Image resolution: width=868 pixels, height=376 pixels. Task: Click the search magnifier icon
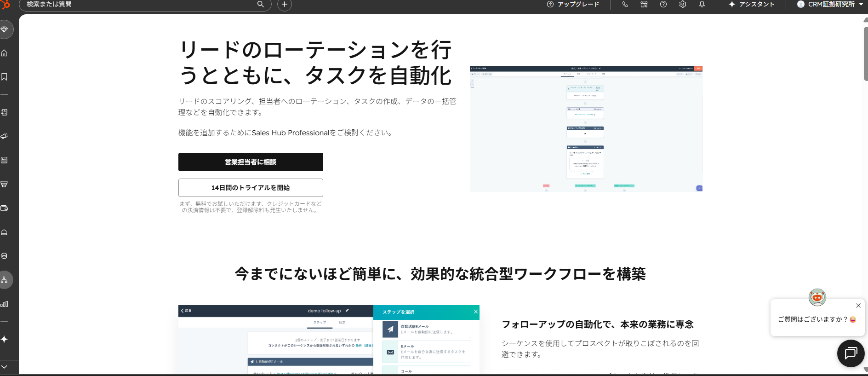[261, 4]
